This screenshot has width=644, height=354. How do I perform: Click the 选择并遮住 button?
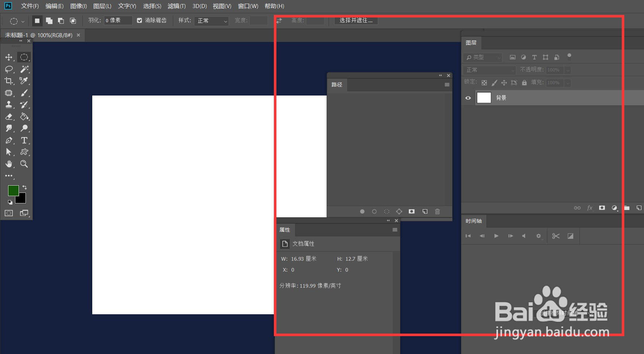coord(356,20)
